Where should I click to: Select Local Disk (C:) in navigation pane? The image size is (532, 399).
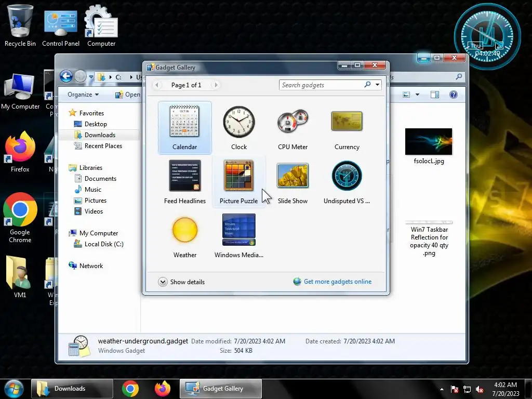tap(99, 244)
